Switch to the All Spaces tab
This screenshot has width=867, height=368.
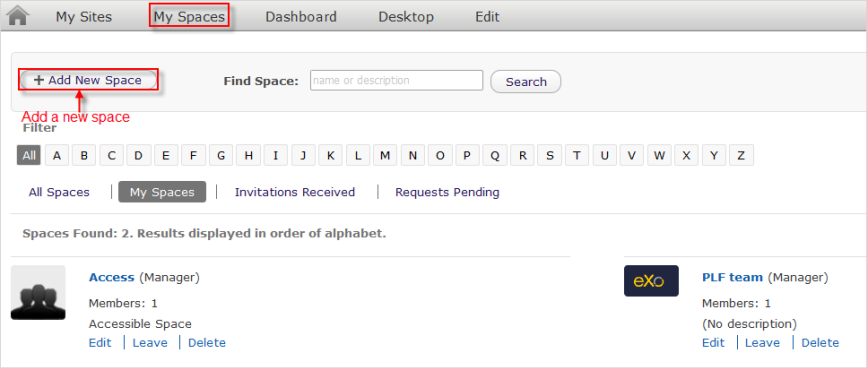59,192
